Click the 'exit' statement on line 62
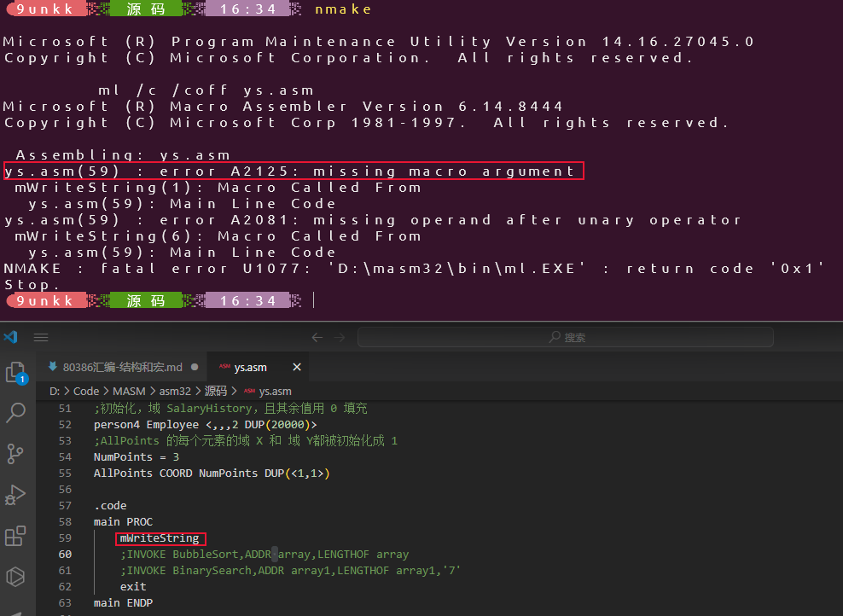This screenshot has height=616, width=843. pos(133,586)
